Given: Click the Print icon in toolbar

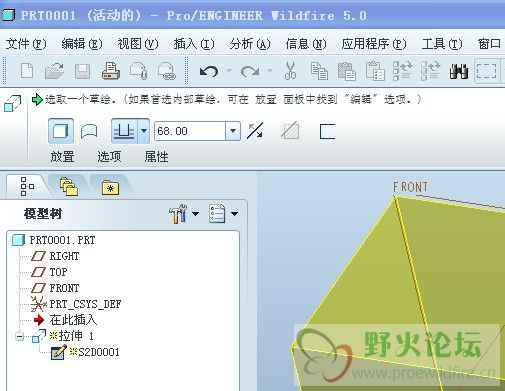Looking at the screenshot, I should click(x=111, y=71).
